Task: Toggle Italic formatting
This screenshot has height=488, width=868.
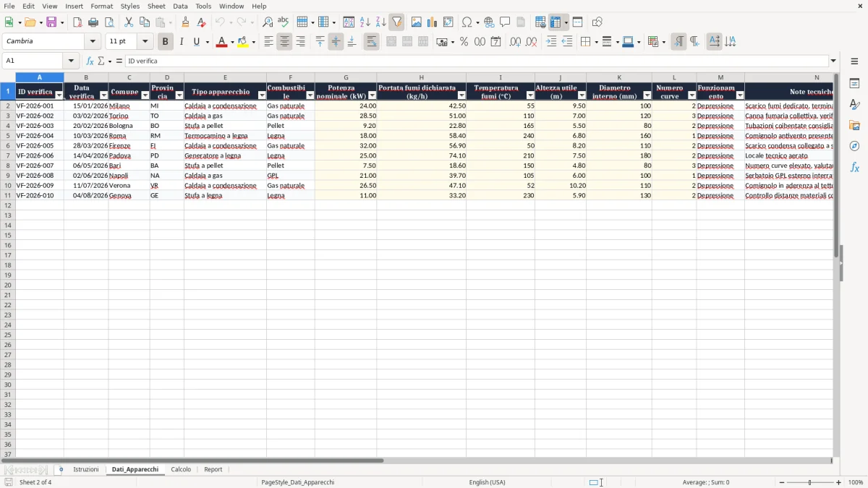Action: (182, 42)
